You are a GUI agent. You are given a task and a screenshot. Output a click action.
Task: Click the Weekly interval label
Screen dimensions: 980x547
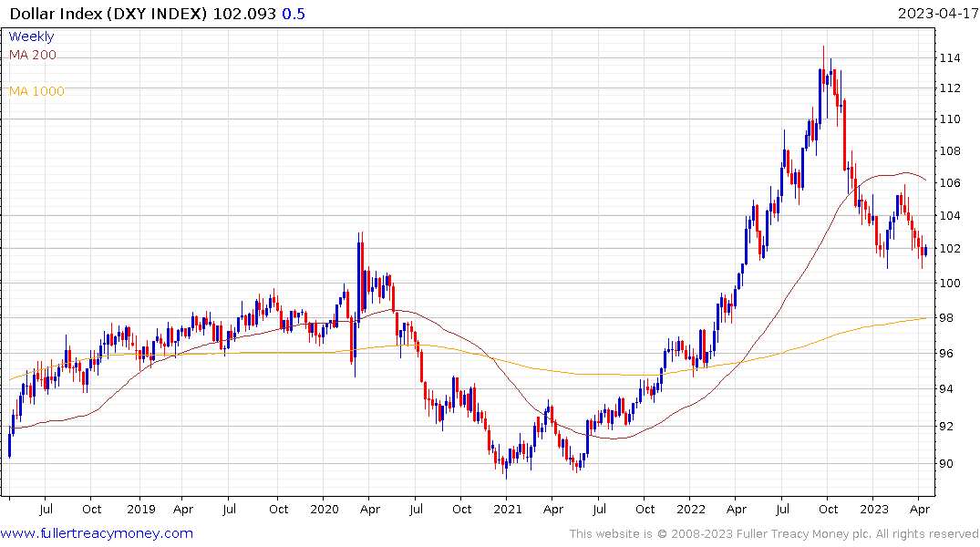(31, 36)
